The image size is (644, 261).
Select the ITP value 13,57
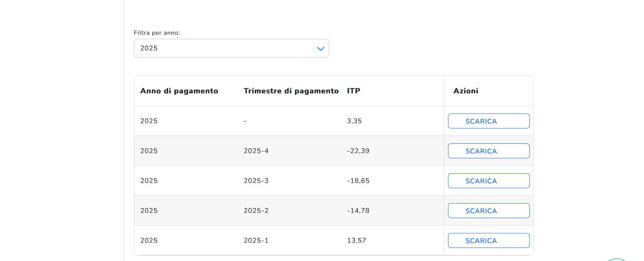[x=357, y=240]
